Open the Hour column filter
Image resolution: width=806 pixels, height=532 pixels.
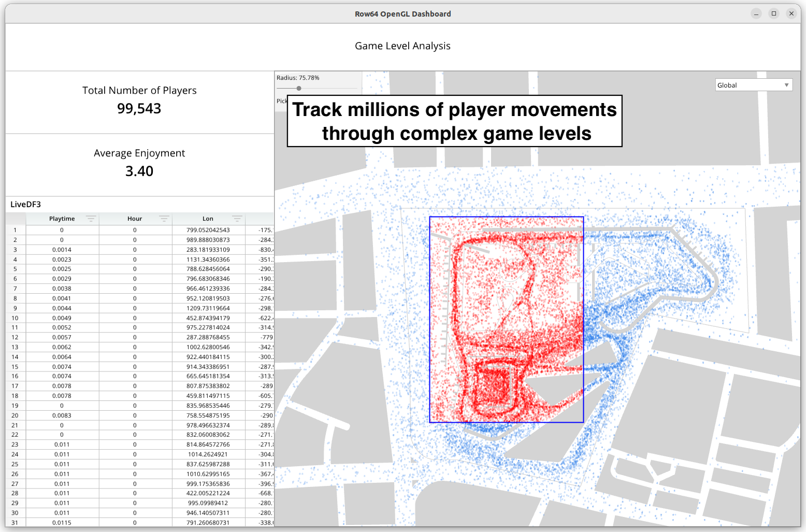[165, 218]
